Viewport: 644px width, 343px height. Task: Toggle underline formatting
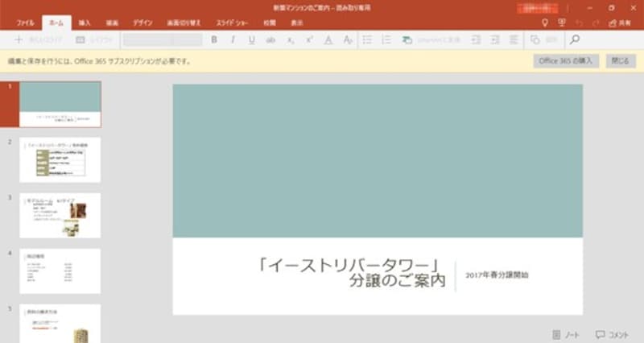pos(251,39)
